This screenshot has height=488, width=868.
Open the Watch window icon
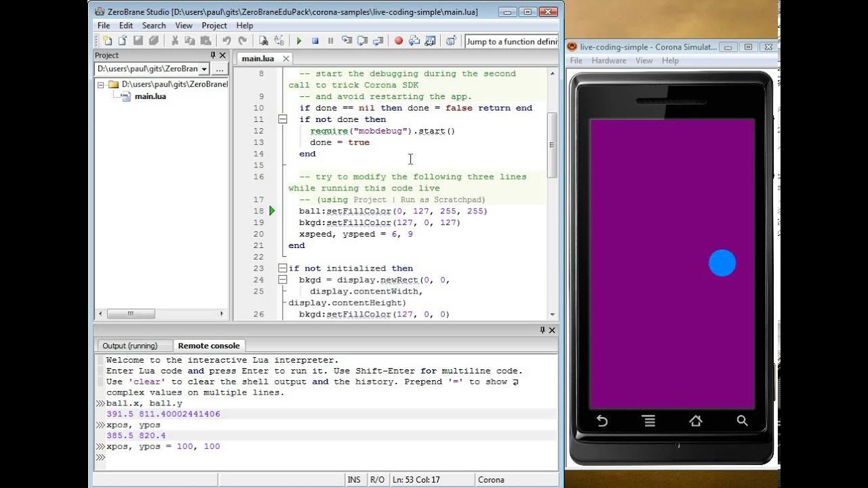pos(429,41)
